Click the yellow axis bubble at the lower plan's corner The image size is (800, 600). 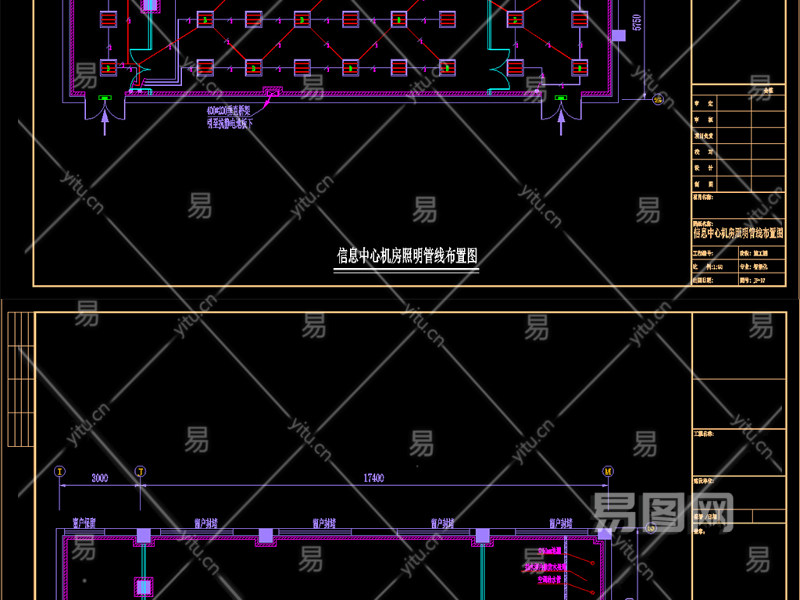coord(651,528)
